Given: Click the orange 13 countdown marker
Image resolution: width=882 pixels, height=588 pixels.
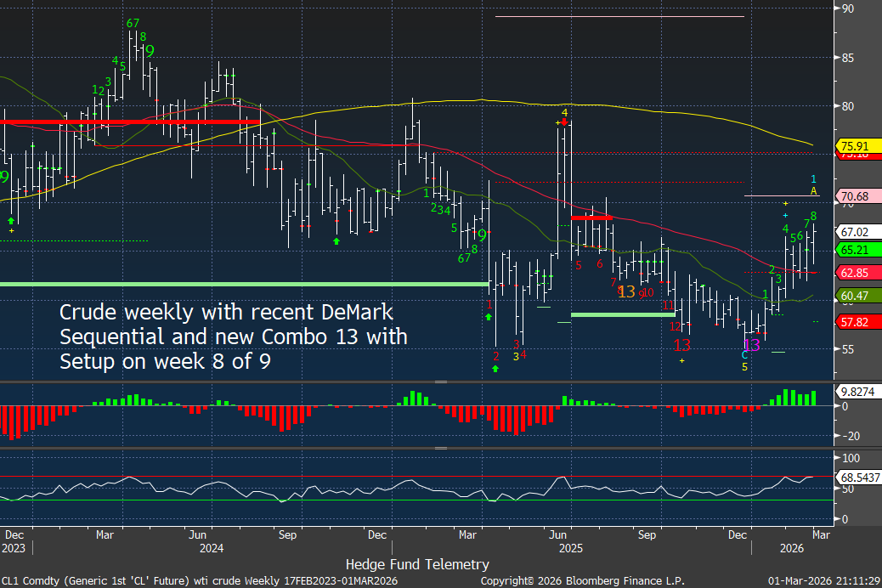Looking at the screenshot, I should 626,291.
